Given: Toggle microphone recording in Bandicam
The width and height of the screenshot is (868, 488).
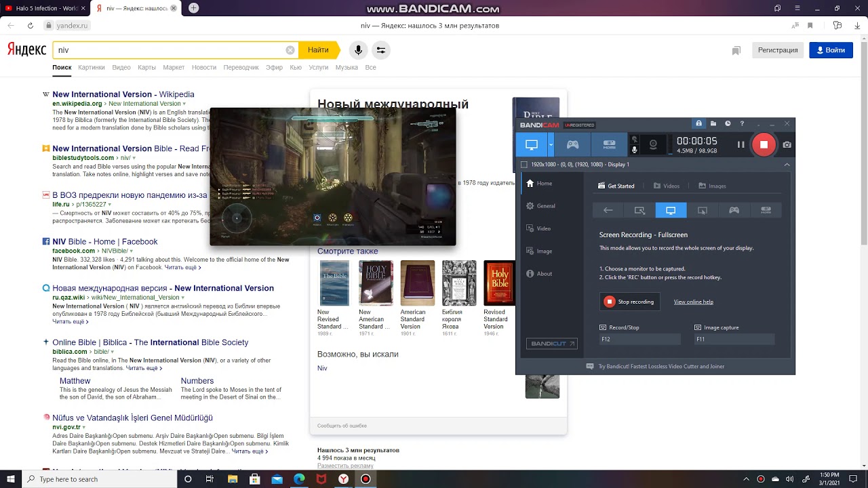Looking at the screenshot, I should tap(635, 149).
